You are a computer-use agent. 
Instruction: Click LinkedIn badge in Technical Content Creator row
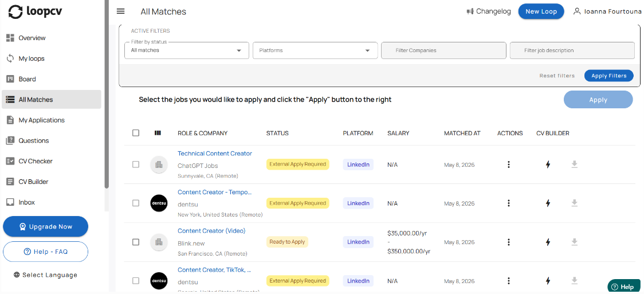coord(358,164)
